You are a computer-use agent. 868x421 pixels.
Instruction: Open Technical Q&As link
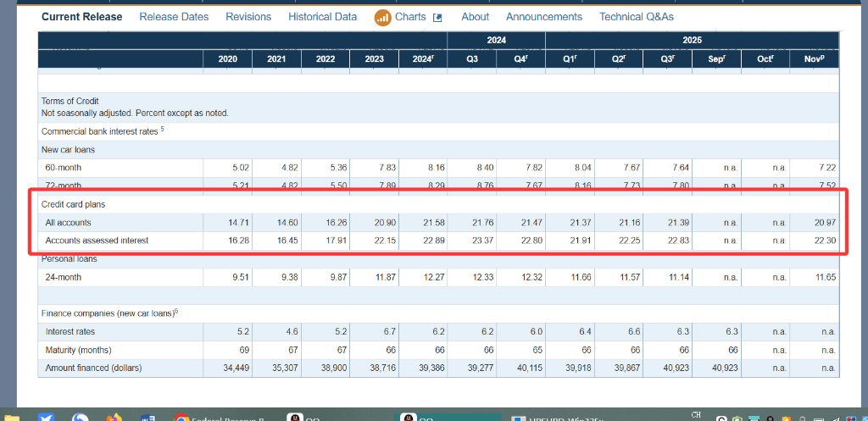click(x=636, y=17)
